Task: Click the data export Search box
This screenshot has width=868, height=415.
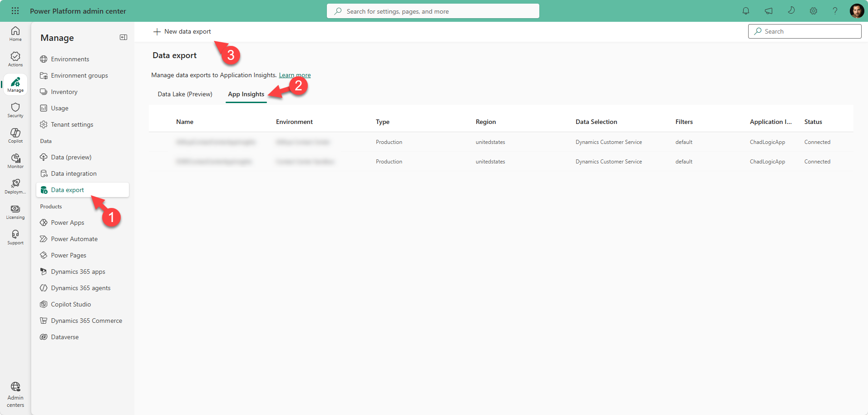Action: click(804, 31)
